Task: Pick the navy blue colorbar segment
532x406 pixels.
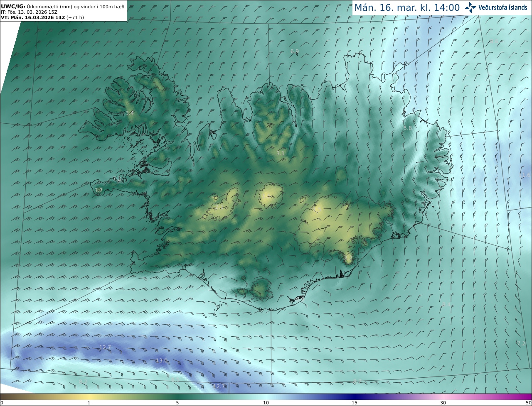Action: pyautogui.click(x=355, y=396)
